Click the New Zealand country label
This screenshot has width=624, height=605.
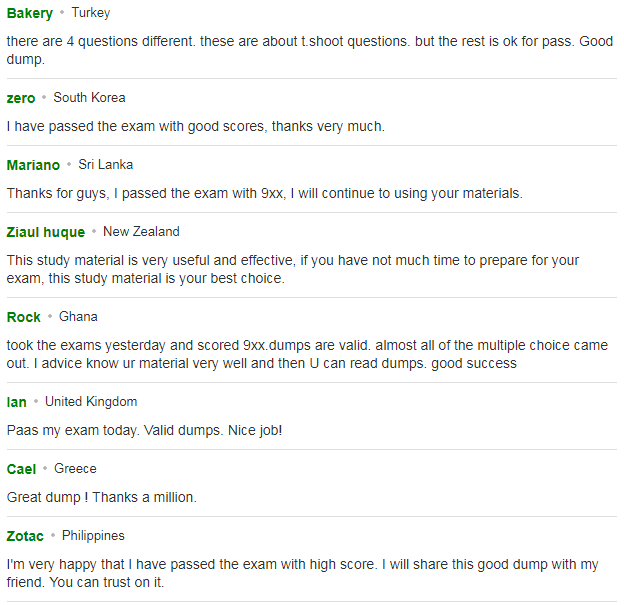141,231
